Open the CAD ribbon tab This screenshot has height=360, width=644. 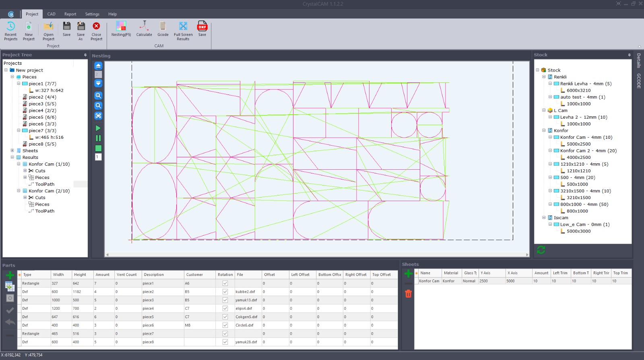coord(51,14)
